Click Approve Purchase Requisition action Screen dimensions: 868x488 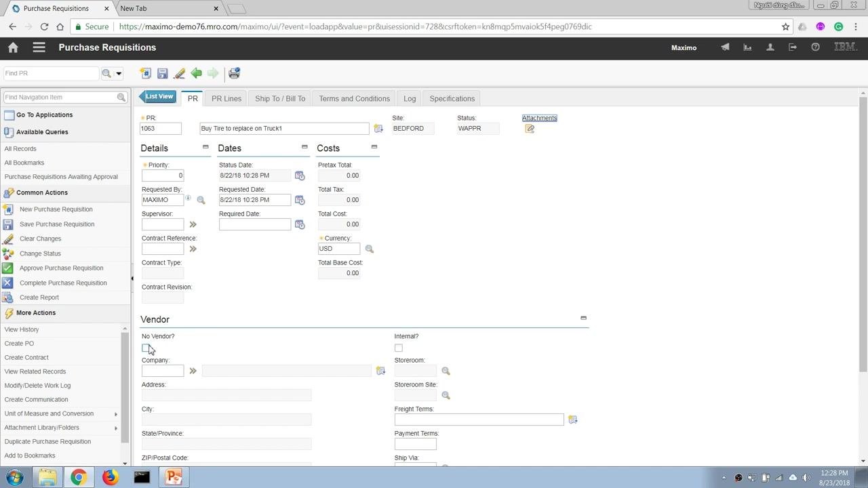pyautogui.click(x=62, y=268)
